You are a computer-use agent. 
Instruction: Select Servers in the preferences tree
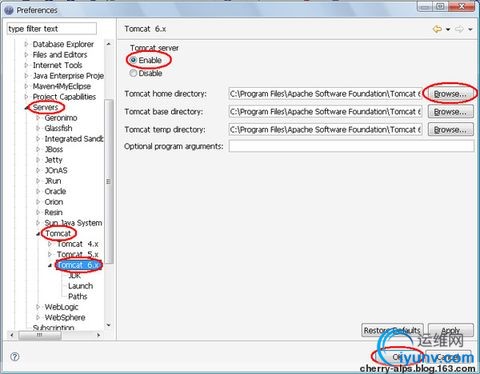coord(45,107)
